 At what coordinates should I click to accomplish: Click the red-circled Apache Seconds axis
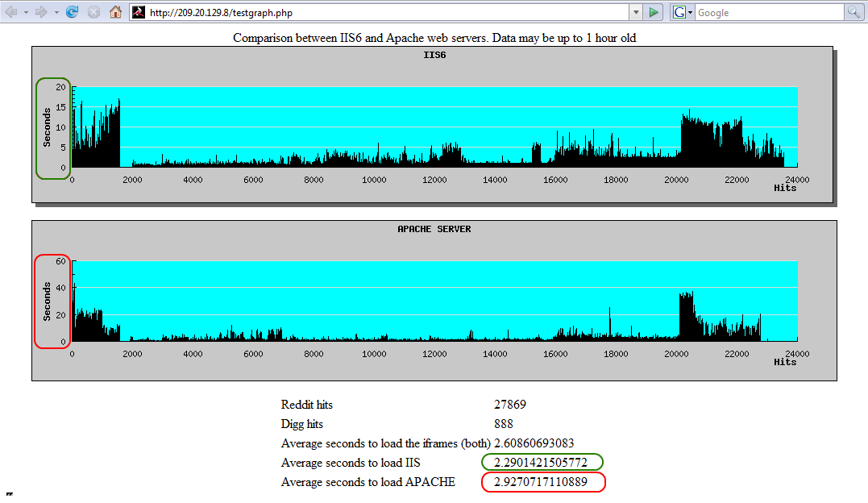coord(52,301)
